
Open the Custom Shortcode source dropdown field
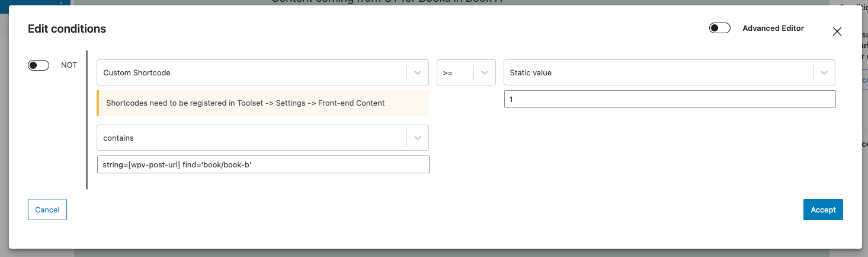(262, 72)
